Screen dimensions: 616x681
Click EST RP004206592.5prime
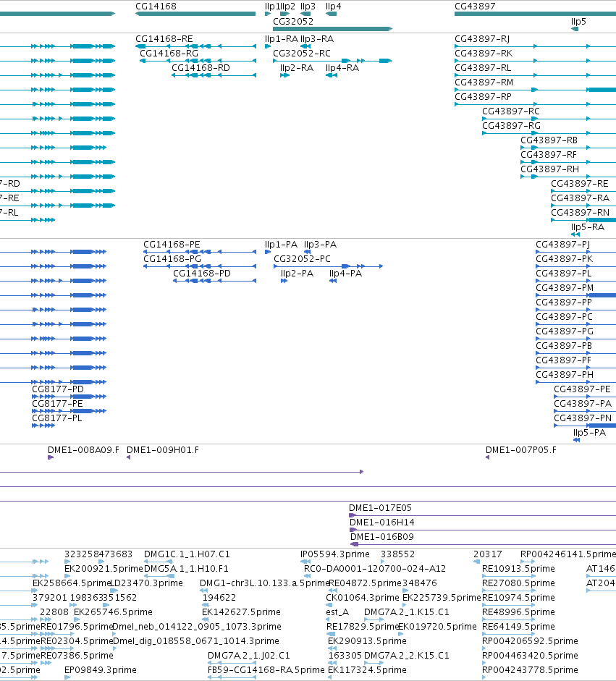coord(530,641)
